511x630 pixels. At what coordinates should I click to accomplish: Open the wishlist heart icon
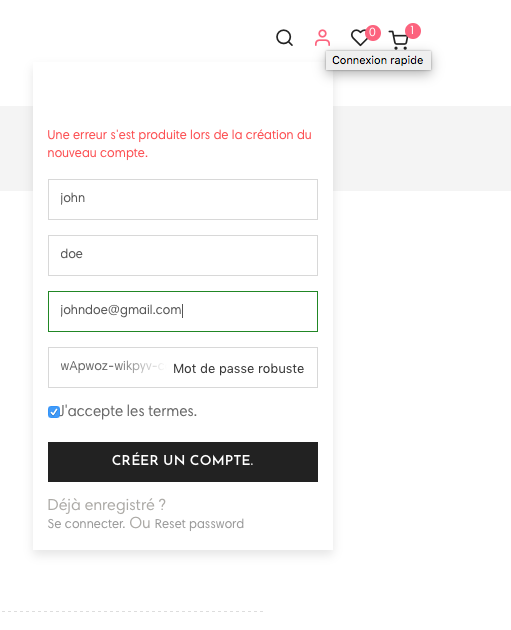point(359,38)
